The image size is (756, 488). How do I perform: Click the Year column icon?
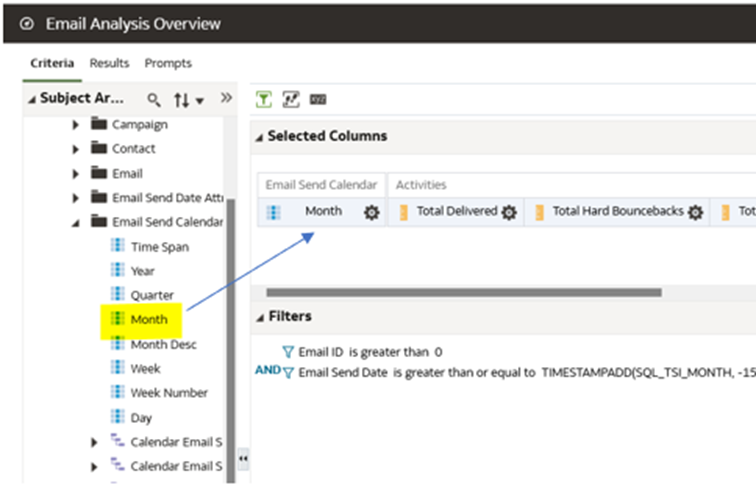[118, 270]
